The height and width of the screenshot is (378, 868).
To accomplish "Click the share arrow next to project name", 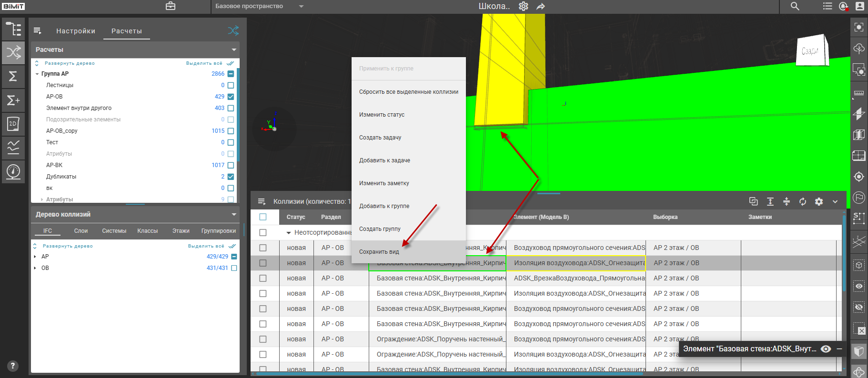I will [x=540, y=6].
